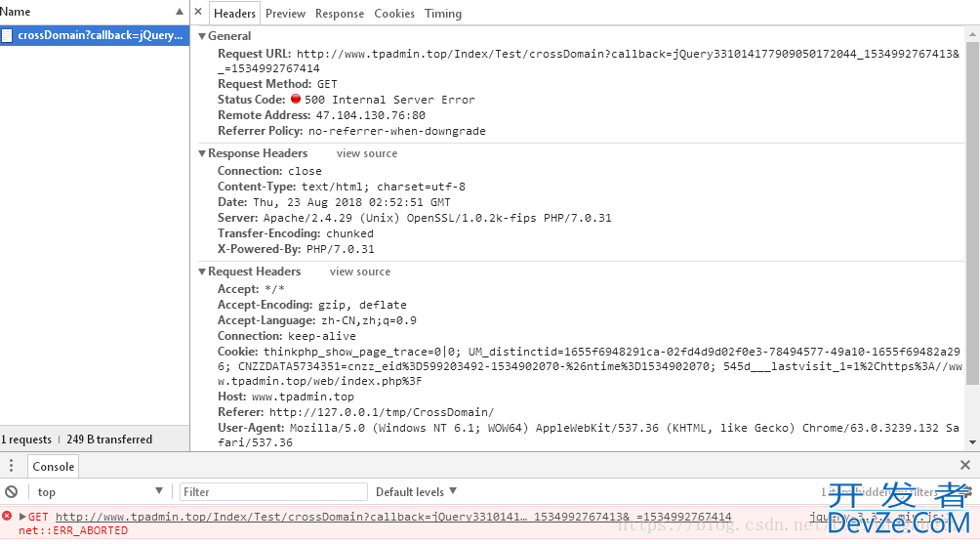Screen dimensions: 980x544
Task: Select the crossDomain request row
Action: click(x=95, y=35)
